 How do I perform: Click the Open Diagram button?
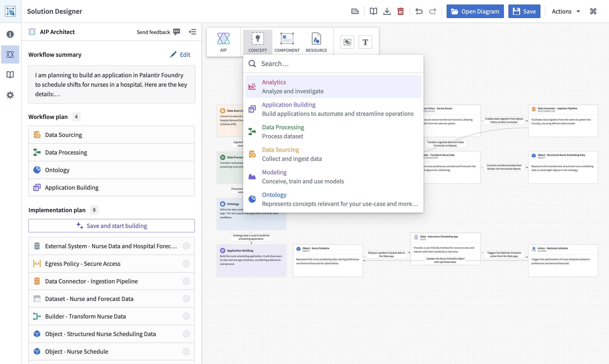click(x=475, y=11)
